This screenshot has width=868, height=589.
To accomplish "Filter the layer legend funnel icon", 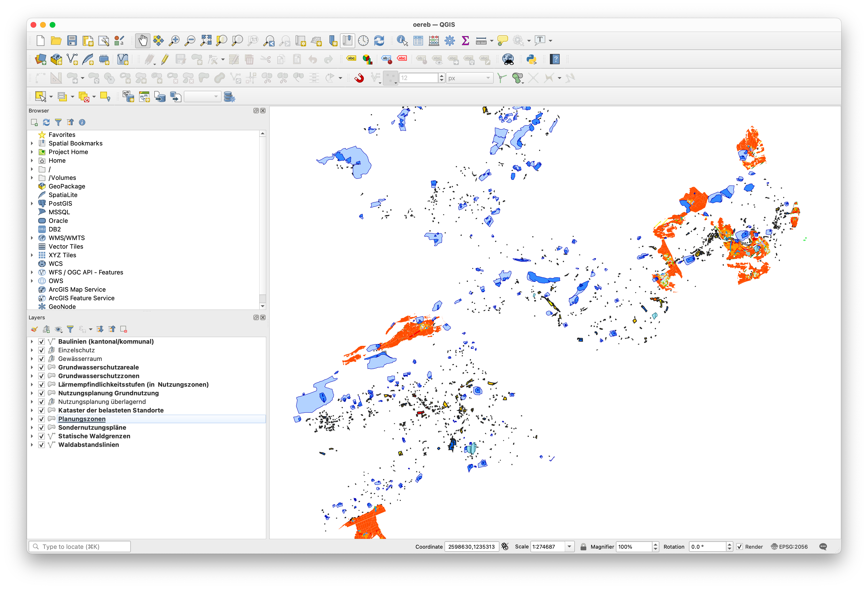I will tap(70, 329).
